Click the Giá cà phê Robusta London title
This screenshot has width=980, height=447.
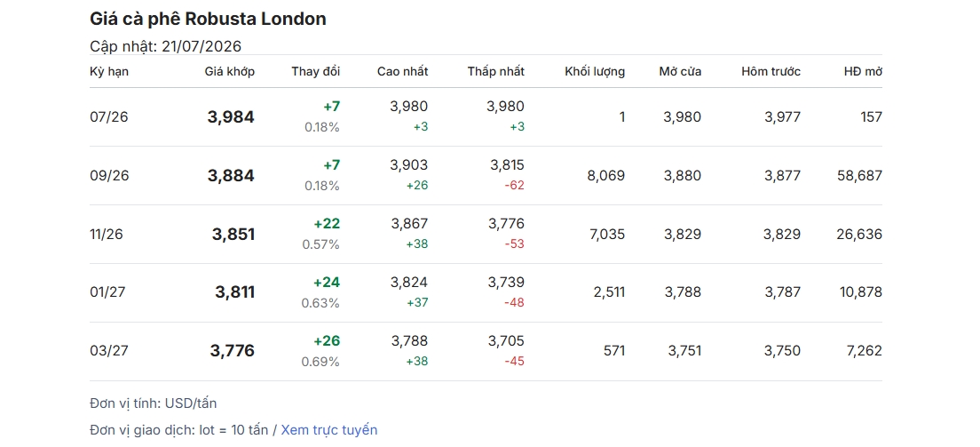tap(208, 19)
